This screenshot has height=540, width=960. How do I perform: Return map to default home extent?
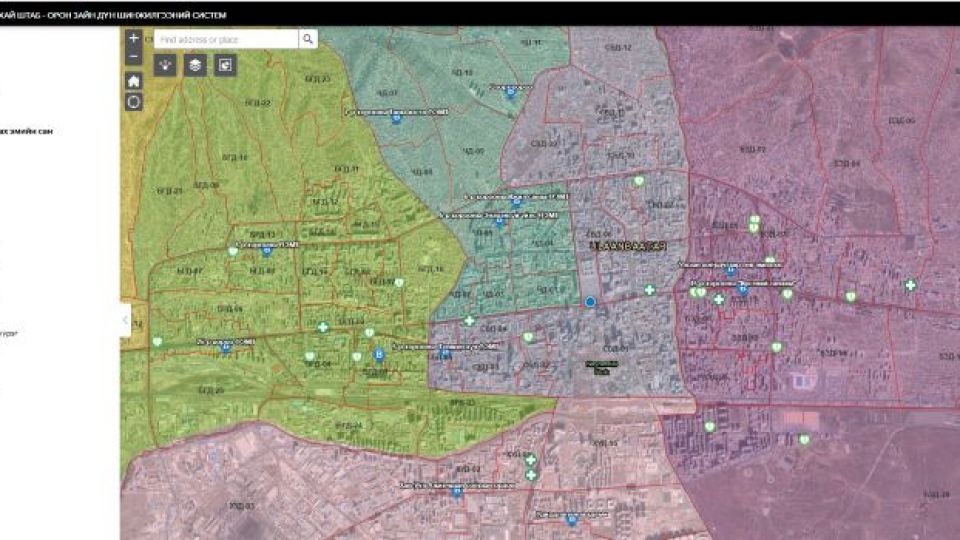coord(133,81)
